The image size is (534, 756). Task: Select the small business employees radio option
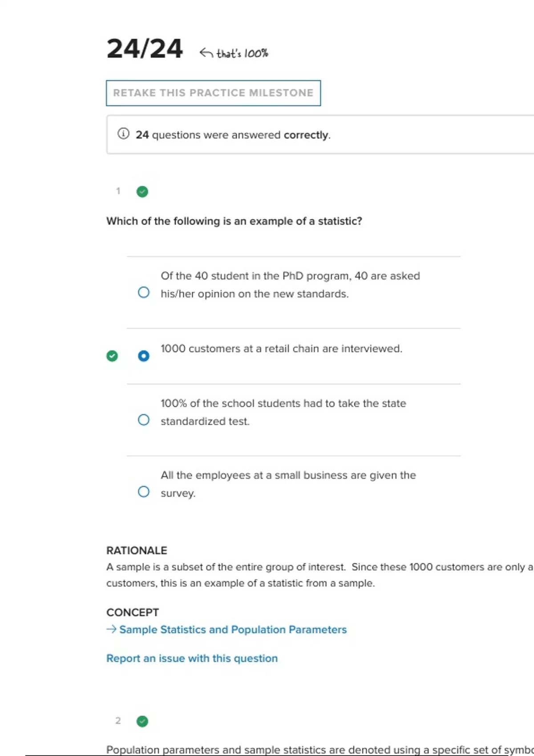[143, 491]
